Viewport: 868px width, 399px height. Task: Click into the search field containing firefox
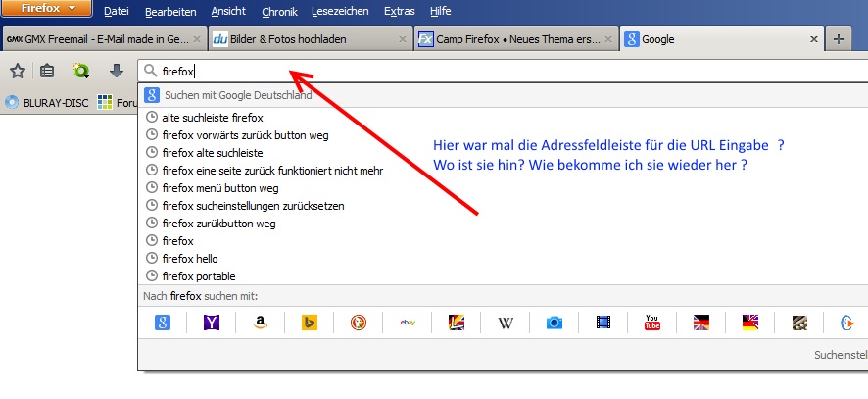pyautogui.click(x=503, y=71)
